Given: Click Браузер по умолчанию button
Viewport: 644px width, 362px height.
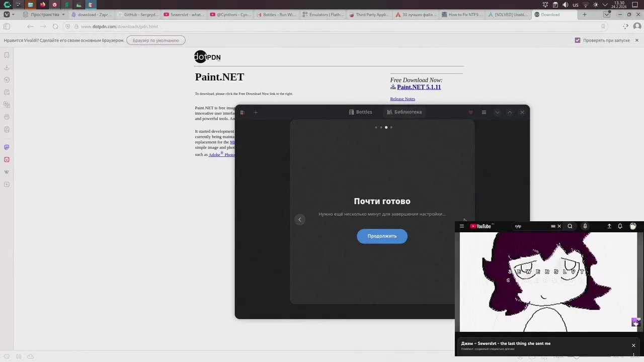Looking at the screenshot, I should pyautogui.click(x=156, y=40).
